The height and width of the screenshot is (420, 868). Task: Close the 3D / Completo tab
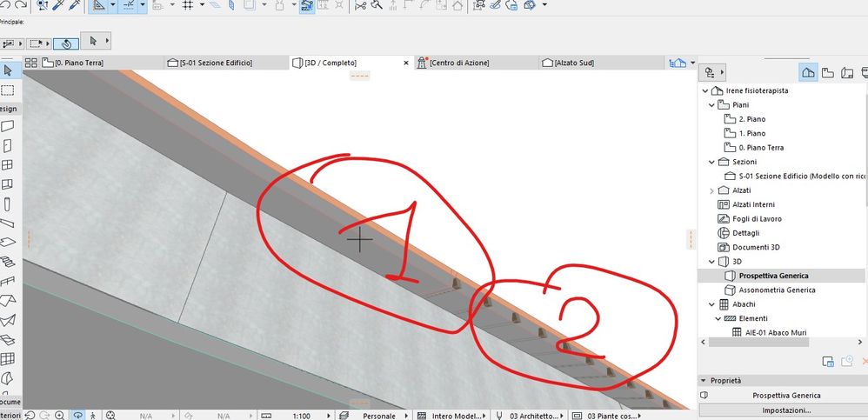pyautogui.click(x=406, y=63)
